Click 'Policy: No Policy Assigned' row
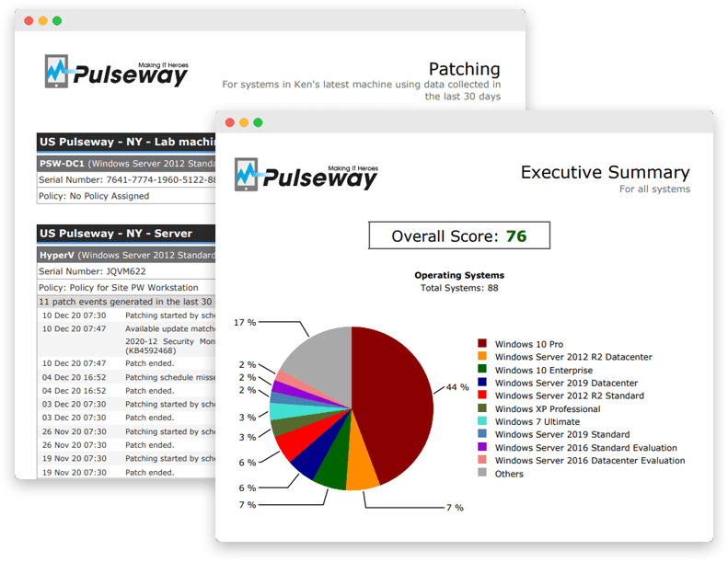The width and height of the screenshot is (728, 562). (x=126, y=196)
